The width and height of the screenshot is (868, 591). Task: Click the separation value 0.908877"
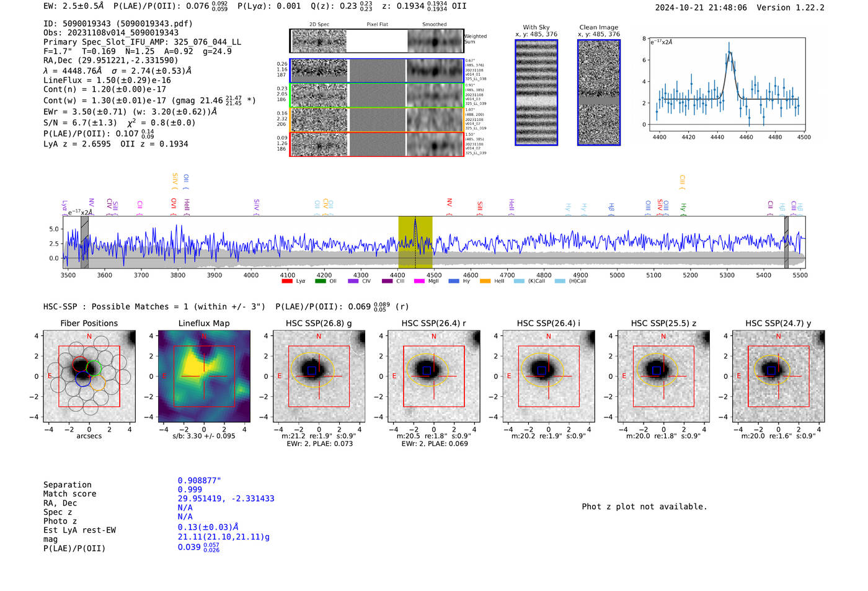(x=200, y=481)
